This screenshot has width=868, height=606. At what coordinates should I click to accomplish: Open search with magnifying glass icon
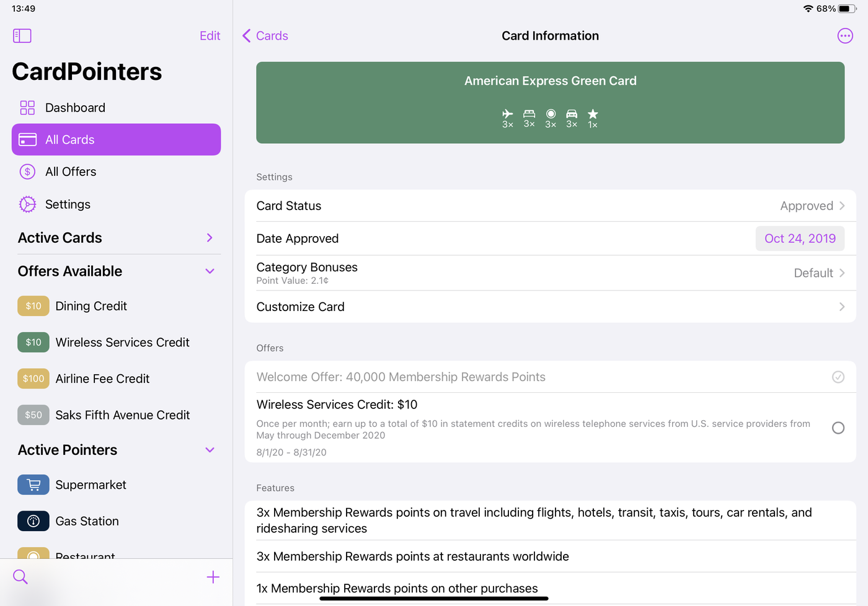tap(20, 577)
